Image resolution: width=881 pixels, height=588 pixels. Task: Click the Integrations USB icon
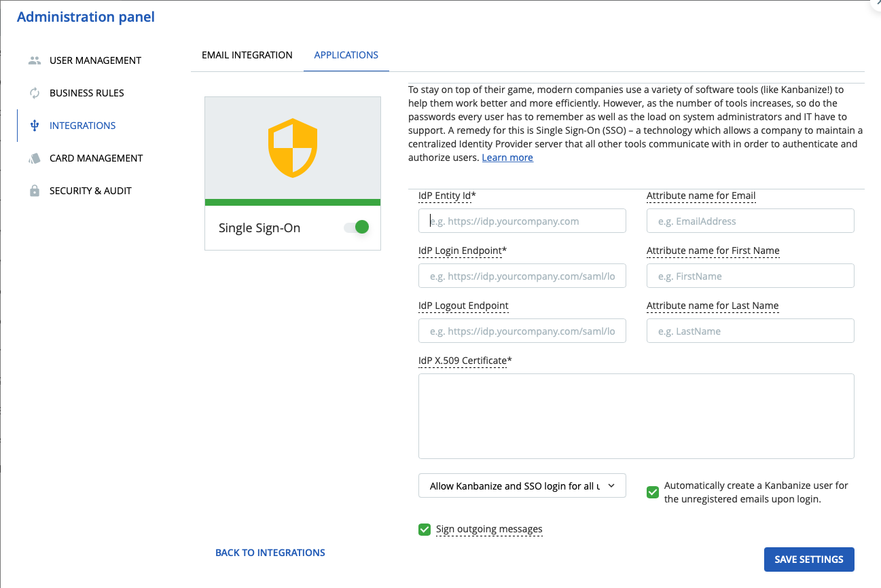(35, 126)
